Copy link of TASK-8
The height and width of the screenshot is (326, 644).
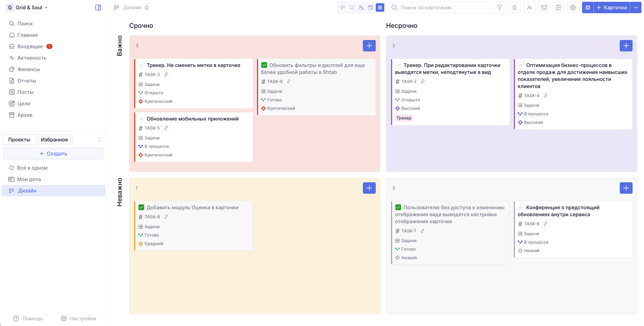pyautogui.click(x=166, y=217)
